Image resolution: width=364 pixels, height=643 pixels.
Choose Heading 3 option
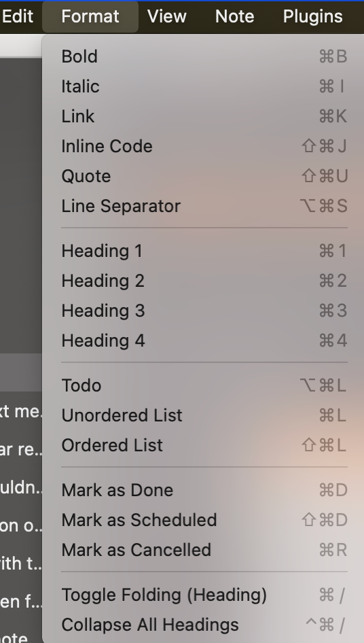point(204,311)
